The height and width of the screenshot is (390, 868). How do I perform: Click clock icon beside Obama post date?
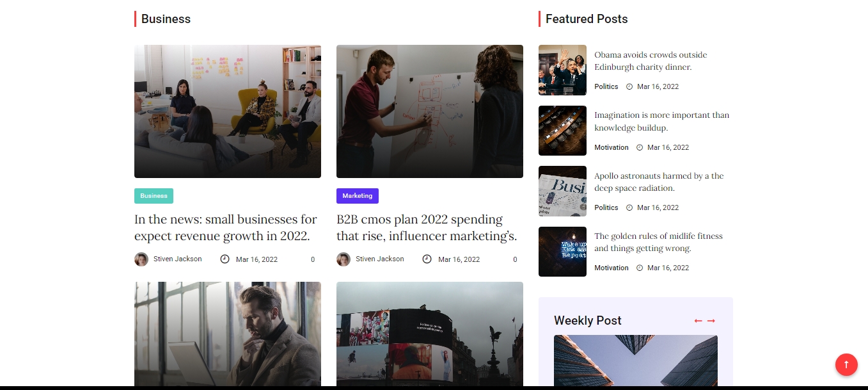629,86
